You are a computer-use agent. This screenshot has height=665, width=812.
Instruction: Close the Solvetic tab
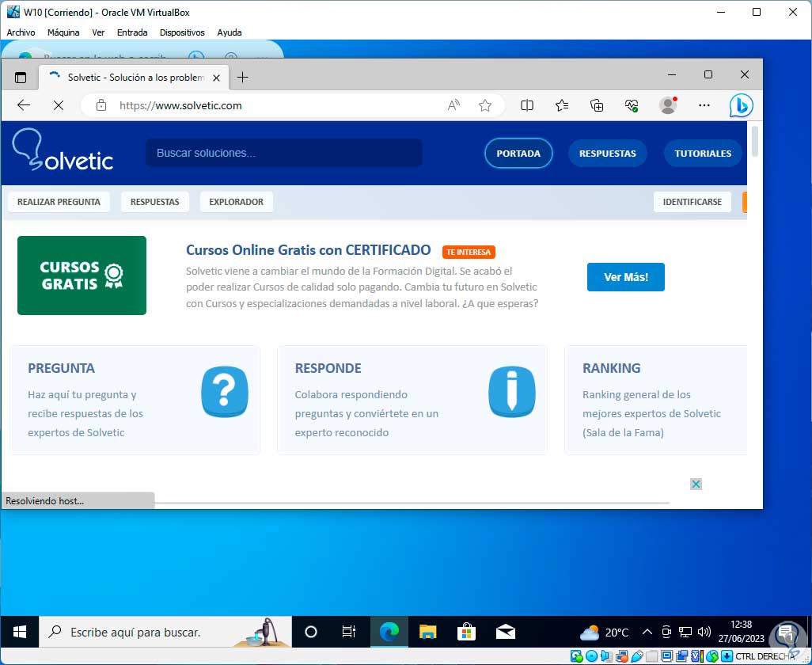coord(217,78)
